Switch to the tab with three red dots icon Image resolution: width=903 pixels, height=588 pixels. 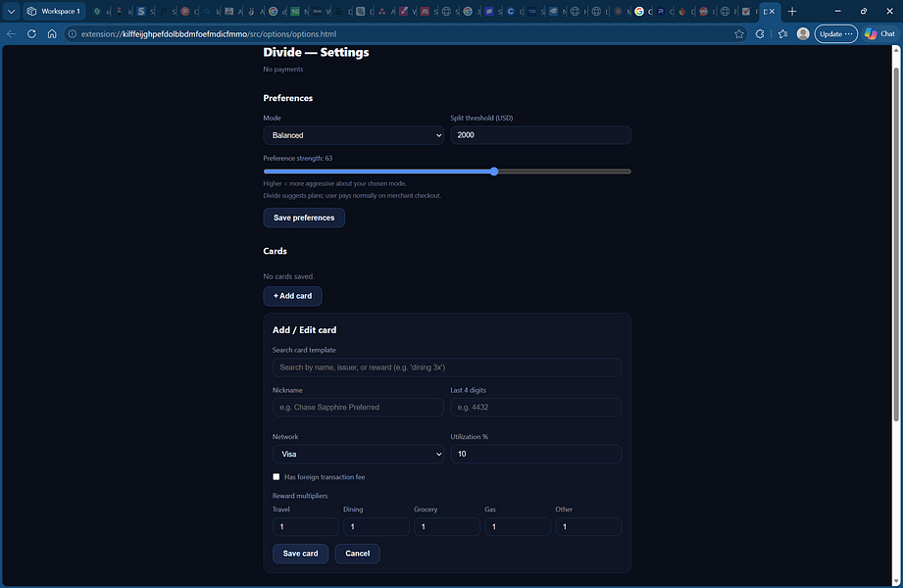(x=381, y=12)
